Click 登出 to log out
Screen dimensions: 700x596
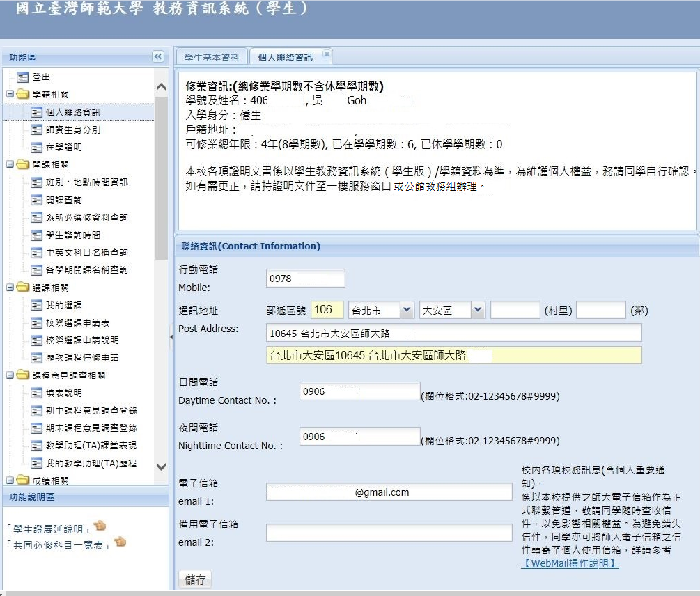[x=41, y=77]
